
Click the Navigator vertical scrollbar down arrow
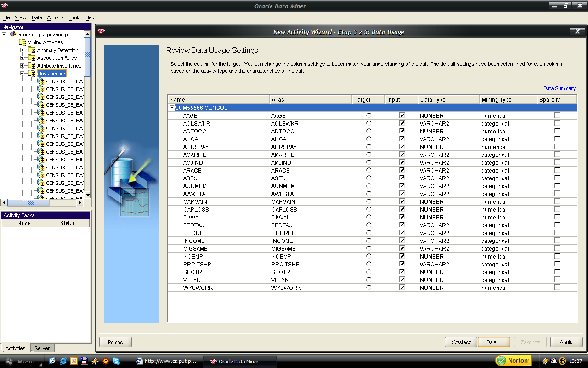coord(88,195)
